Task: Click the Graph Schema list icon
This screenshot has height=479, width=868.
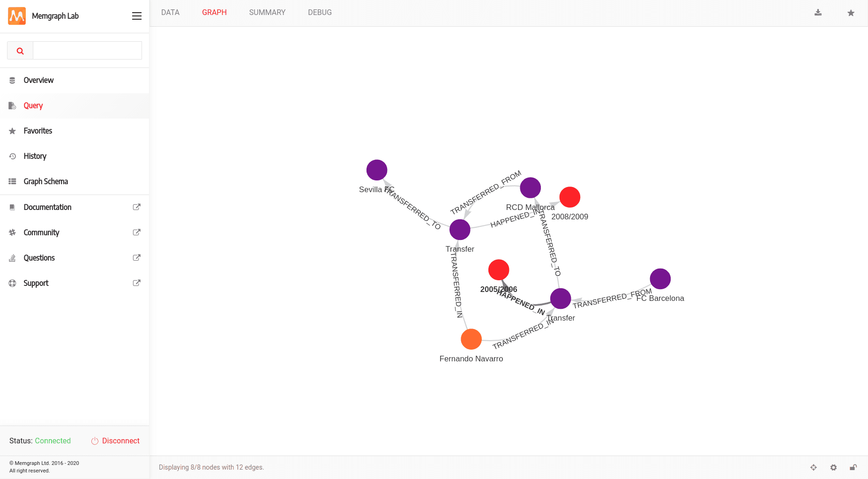Action: point(13,182)
